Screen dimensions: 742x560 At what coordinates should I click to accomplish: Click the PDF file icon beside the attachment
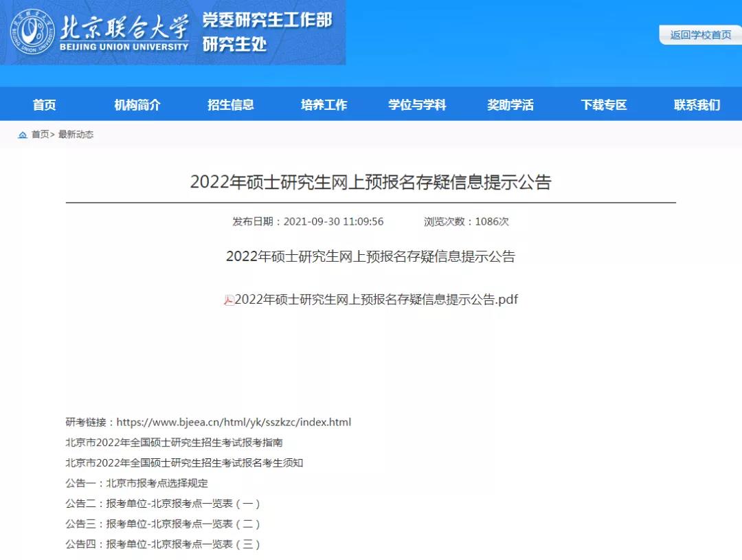[229, 300]
